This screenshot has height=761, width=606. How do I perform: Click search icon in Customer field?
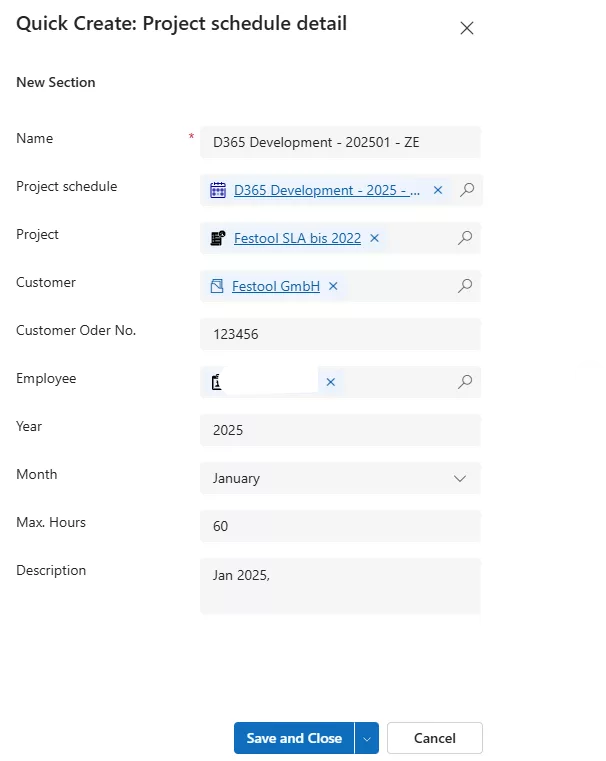tap(465, 286)
